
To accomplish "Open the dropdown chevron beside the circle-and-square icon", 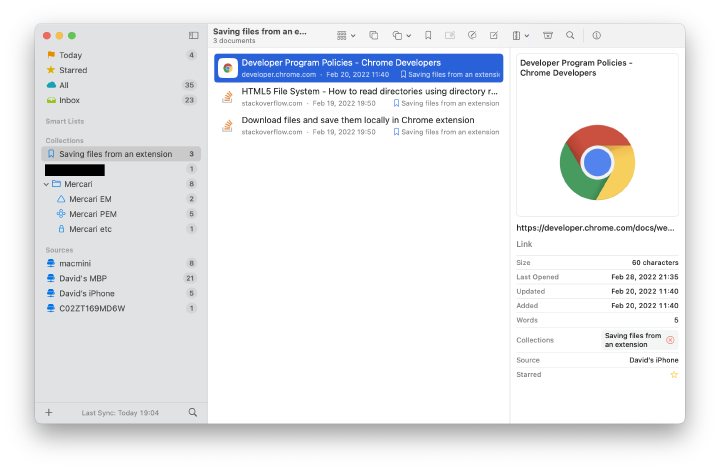I will click(409, 35).
